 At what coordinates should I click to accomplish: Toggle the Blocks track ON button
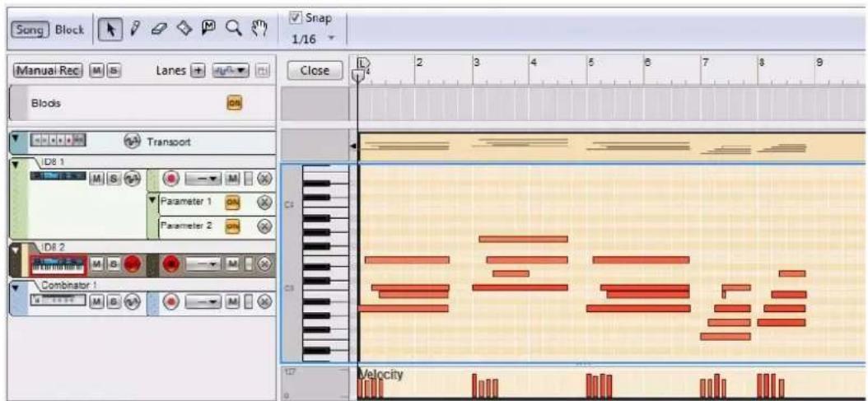click(x=234, y=102)
